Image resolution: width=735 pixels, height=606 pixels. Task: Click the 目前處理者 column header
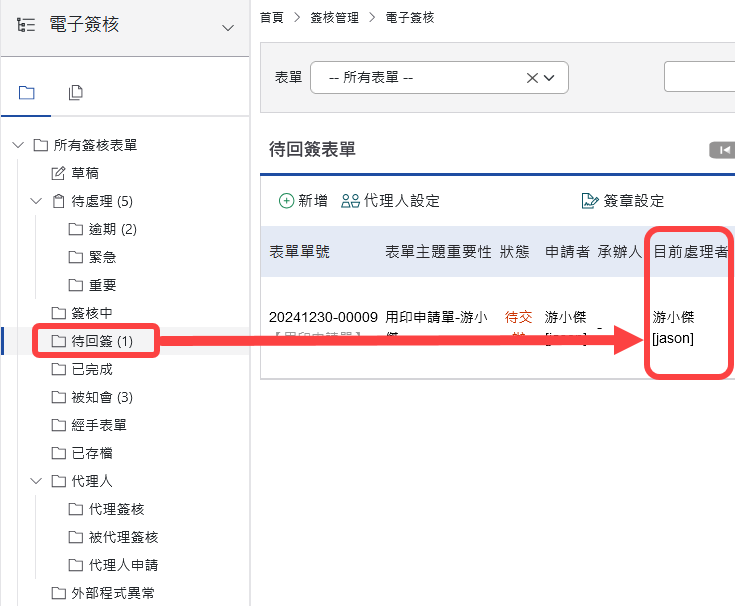(x=690, y=252)
